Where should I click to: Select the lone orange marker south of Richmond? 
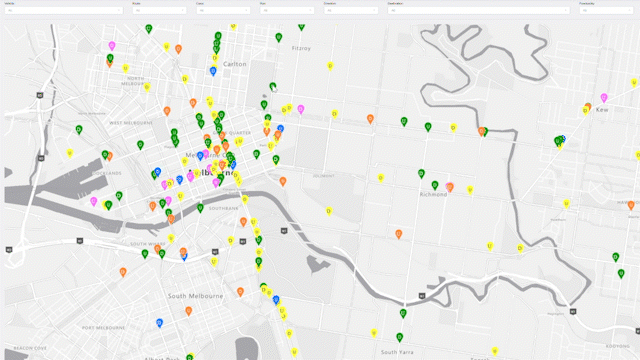coord(399,234)
